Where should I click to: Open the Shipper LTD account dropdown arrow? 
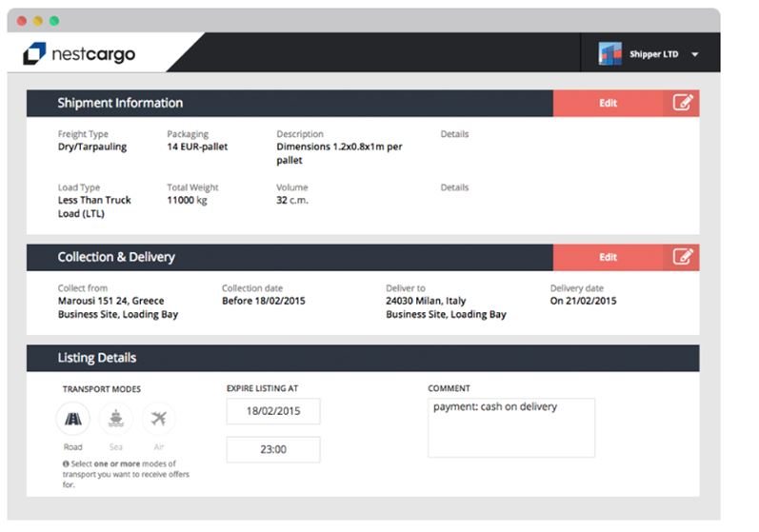tap(694, 55)
